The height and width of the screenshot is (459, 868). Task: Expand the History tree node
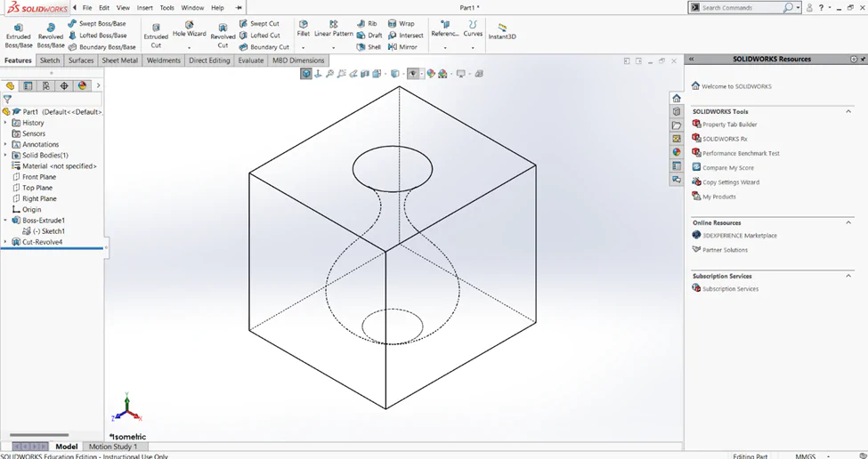click(5, 123)
